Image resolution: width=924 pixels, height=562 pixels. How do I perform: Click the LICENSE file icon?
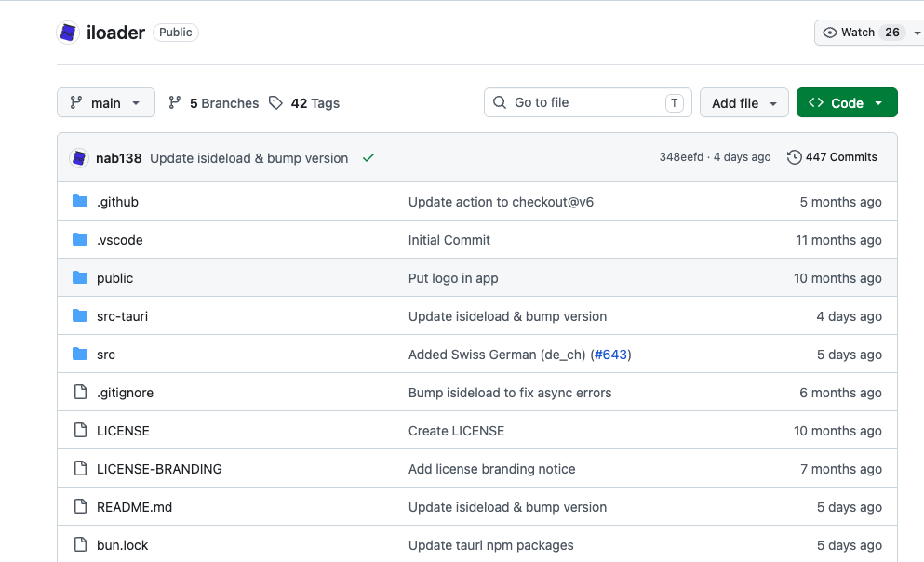pyautogui.click(x=81, y=430)
